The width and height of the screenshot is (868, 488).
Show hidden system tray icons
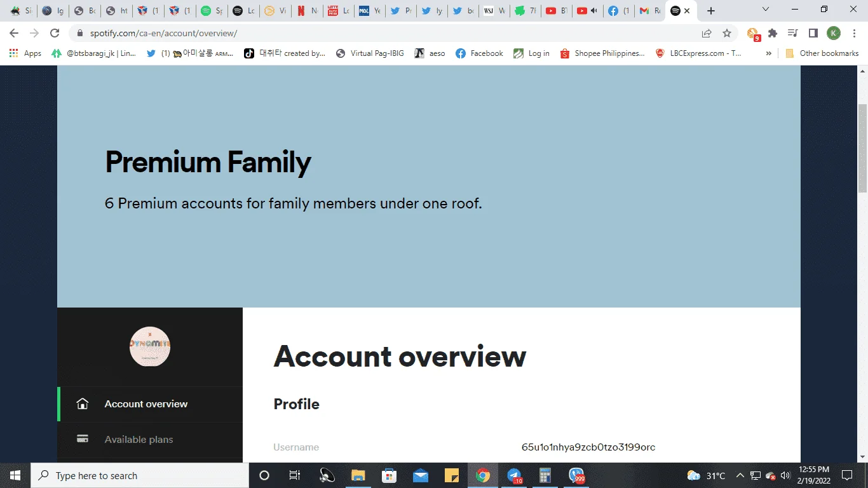point(740,475)
